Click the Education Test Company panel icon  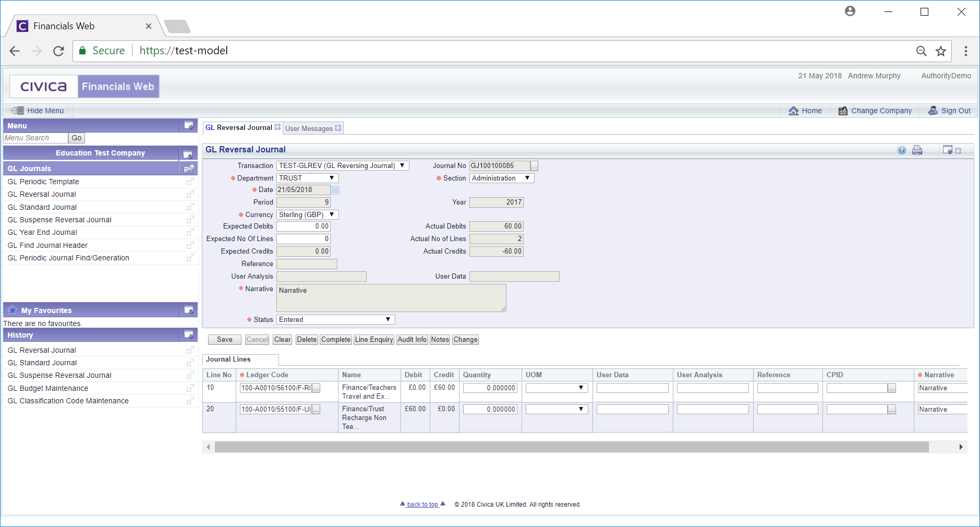pos(188,154)
